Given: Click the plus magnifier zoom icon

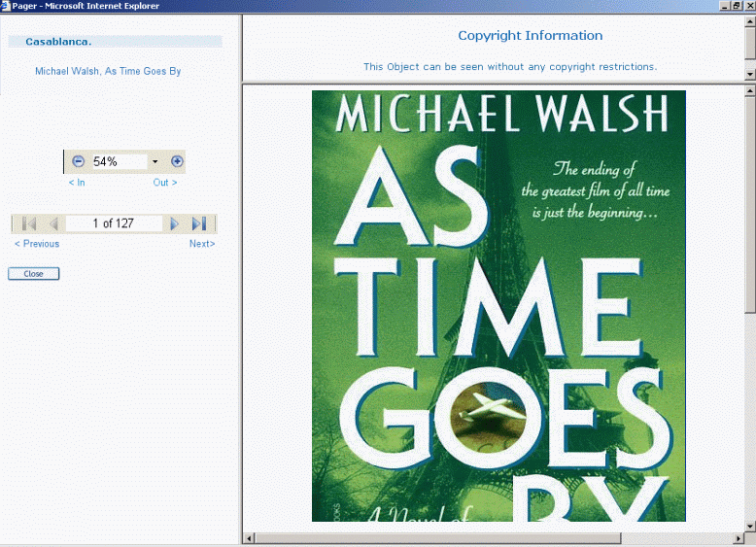Looking at the screenshot, I should point(177,161).
